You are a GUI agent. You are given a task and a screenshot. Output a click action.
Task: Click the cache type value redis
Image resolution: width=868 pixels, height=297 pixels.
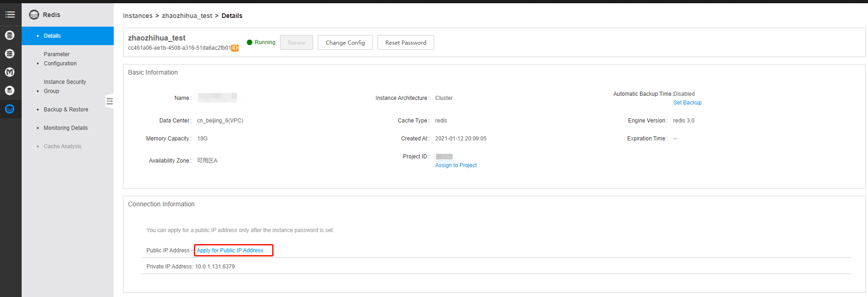tap(441, 121)
